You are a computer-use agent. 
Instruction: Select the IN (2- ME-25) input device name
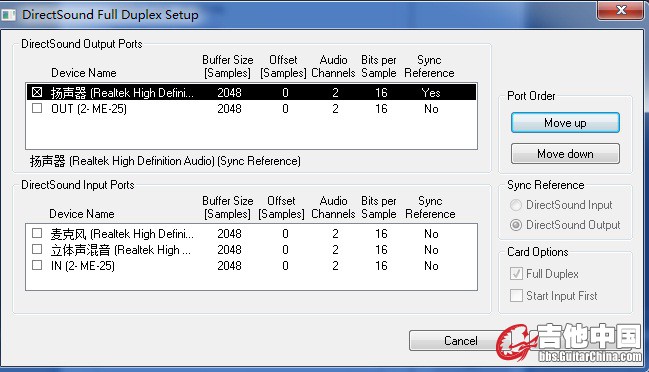83,266
